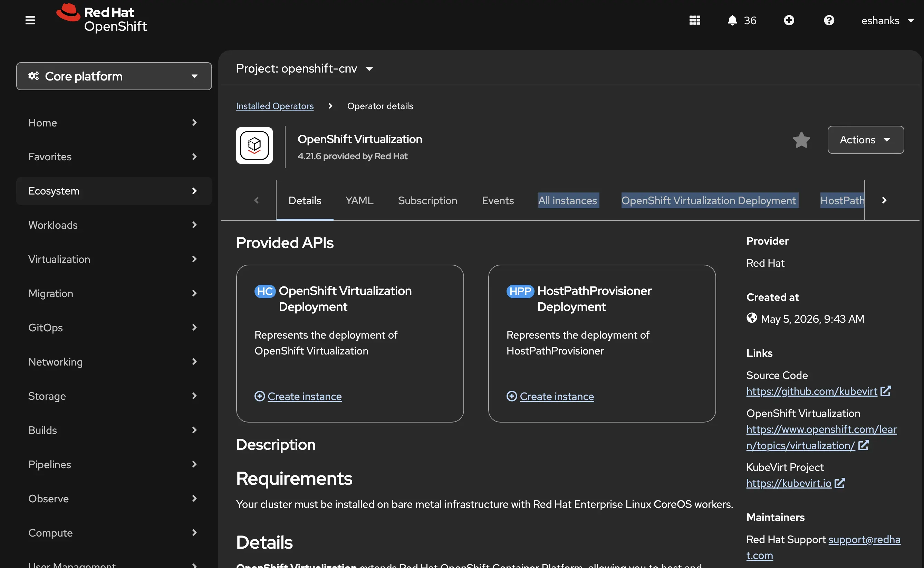Open the Project openshift-cnv dropdown

(305, 68)
